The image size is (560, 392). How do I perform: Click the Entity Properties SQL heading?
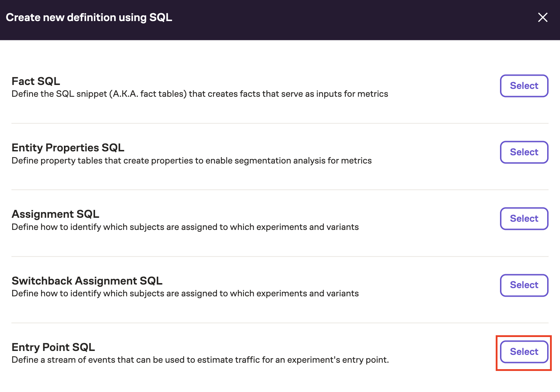pos(68,147)
